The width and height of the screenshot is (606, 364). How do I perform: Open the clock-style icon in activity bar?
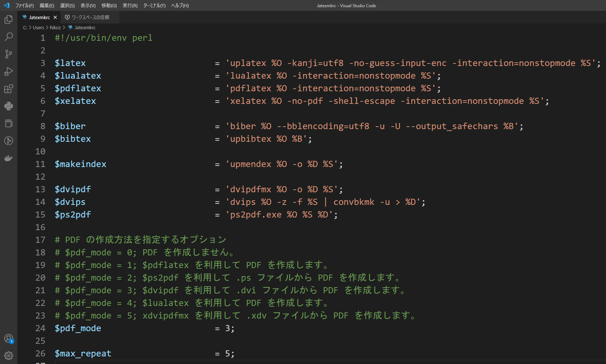[x=9, y=141]
